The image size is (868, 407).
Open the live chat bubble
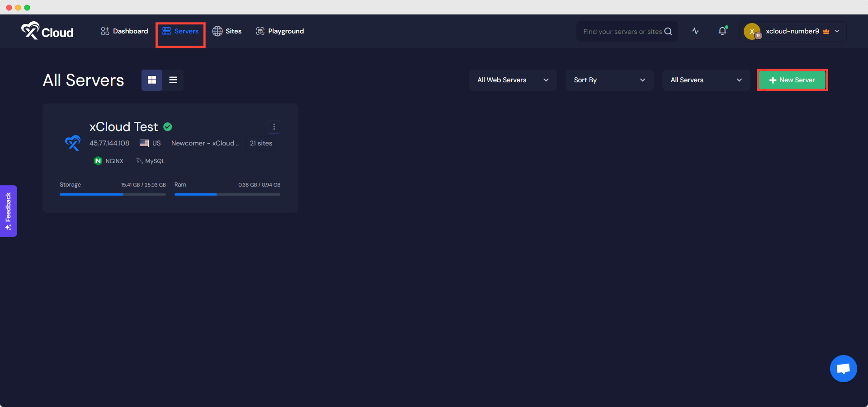coord(843,369)
